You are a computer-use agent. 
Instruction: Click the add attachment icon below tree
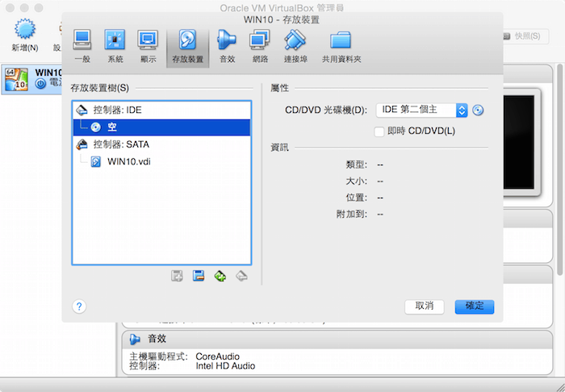pos(177,276)
